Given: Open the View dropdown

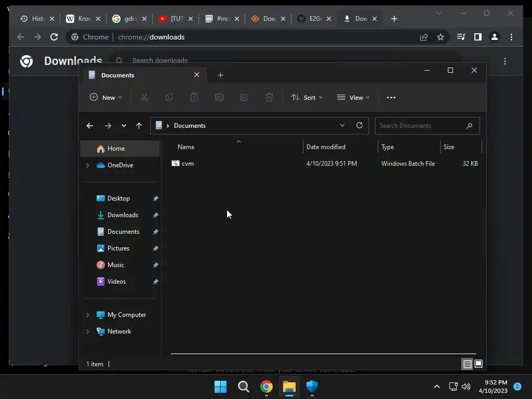Looking at the screenshot, I should 353,97.
